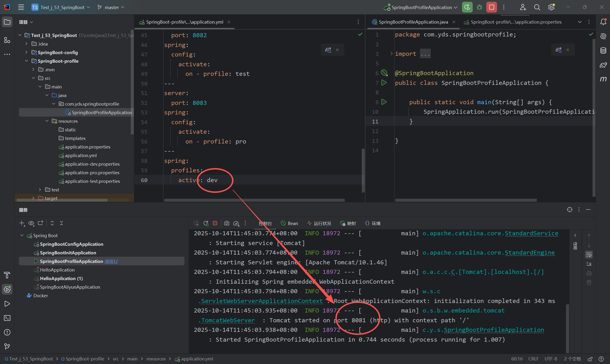Open the Maven tool window
Viewport: 610px width, 364px height.
(x=603, y=79)
